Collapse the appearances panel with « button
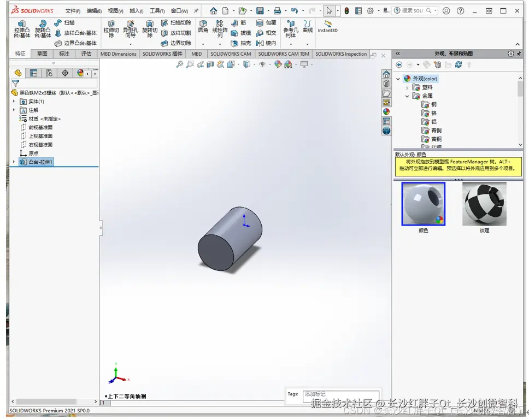Image resolution: width=529 pixels, height=420 pixels. click(398, 54)
